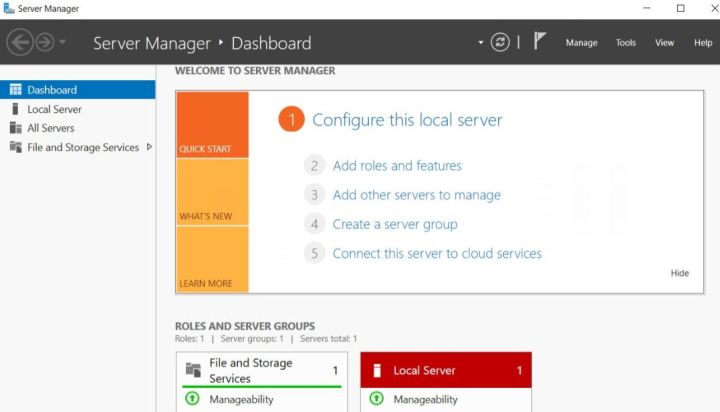This screenshot has width=720, height=412.
Task: Click Add roles and features link
Action: 397,166
